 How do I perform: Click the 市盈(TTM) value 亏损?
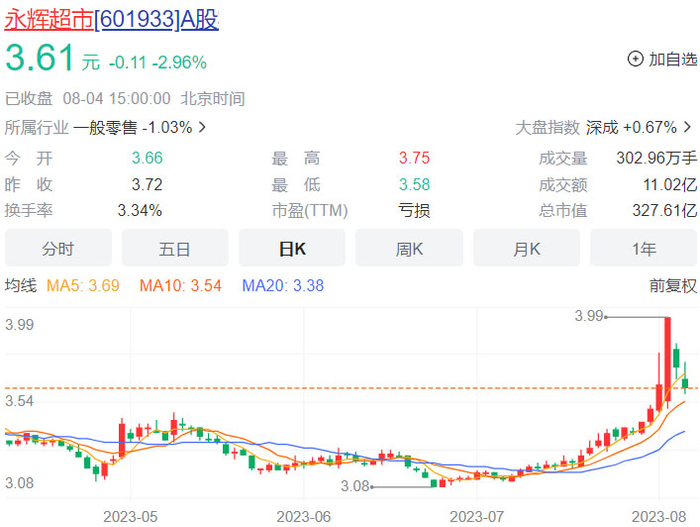(414, 210)
